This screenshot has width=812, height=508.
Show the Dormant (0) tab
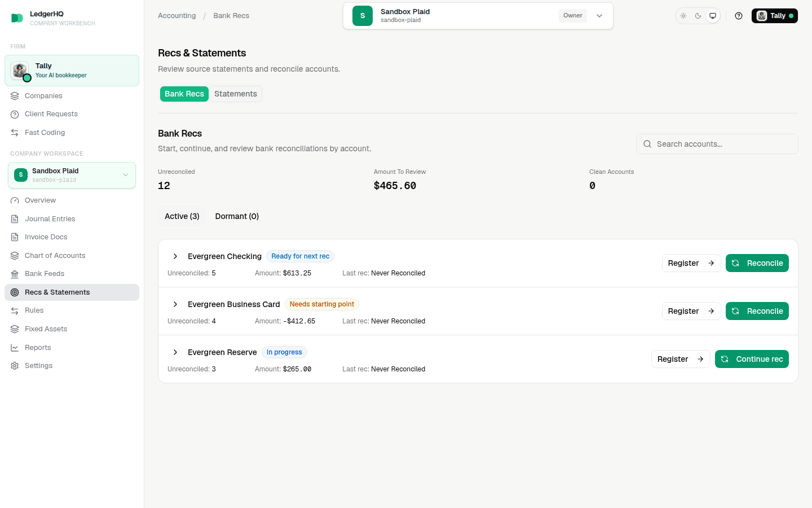coord(237,216)
